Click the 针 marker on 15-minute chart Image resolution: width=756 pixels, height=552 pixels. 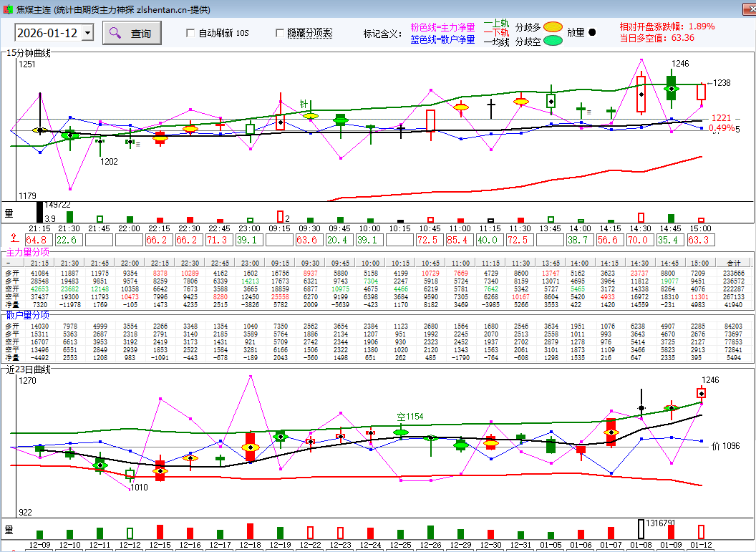pyautogui.click(x=304, y=104)
